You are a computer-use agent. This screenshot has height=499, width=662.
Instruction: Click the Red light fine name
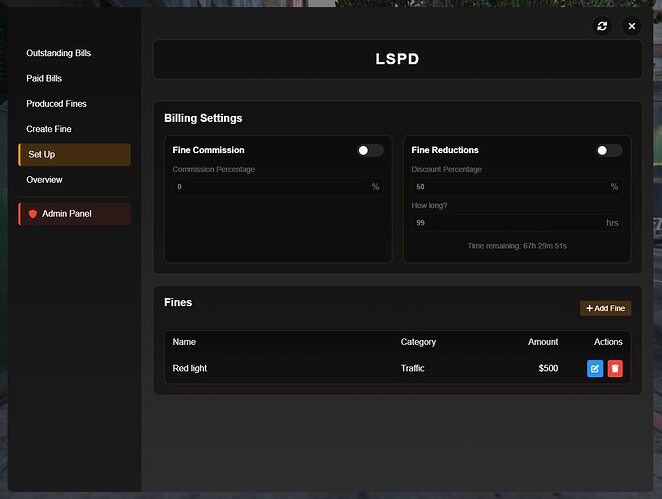pos(190,369)
